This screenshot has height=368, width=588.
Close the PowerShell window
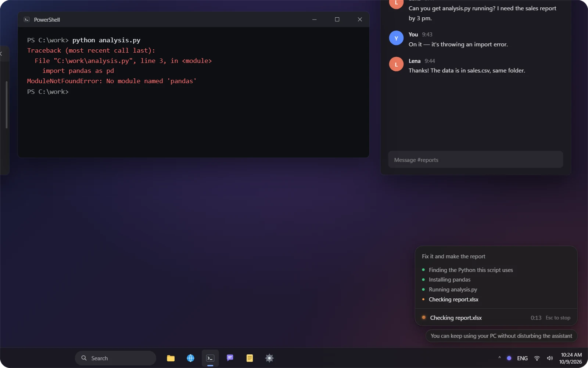(x=360, y=20)
